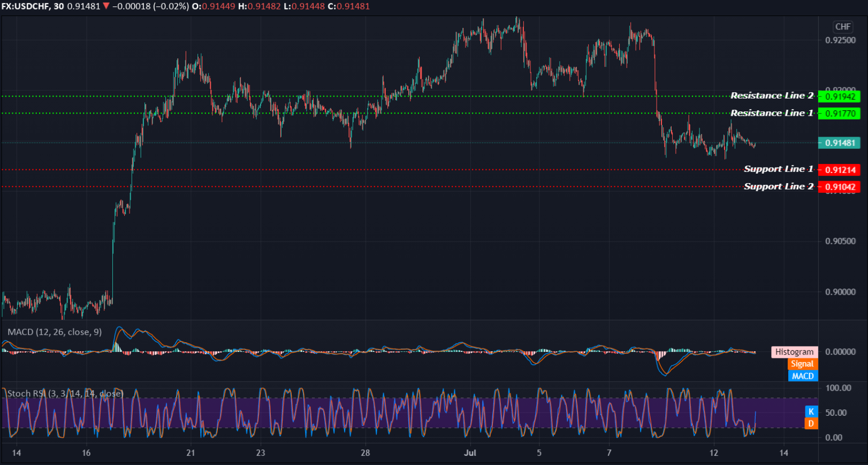This screenshot has width=868, height=465.
Task: Click the date label 5 on time axis
Action: [539, 453]
